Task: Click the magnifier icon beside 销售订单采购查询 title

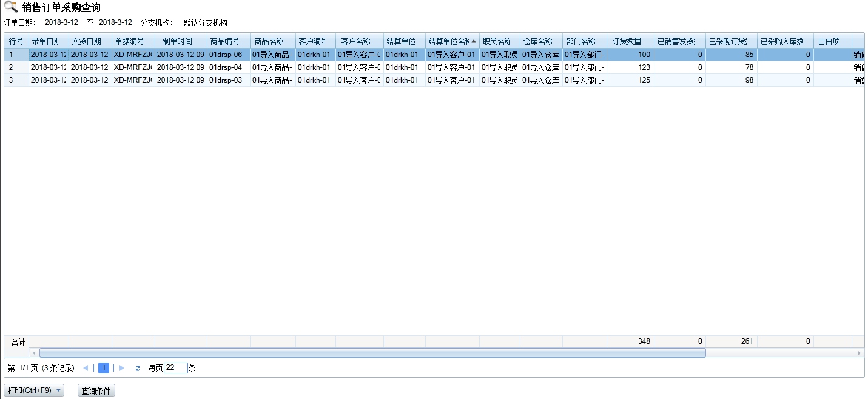Action: click(10, 8)
